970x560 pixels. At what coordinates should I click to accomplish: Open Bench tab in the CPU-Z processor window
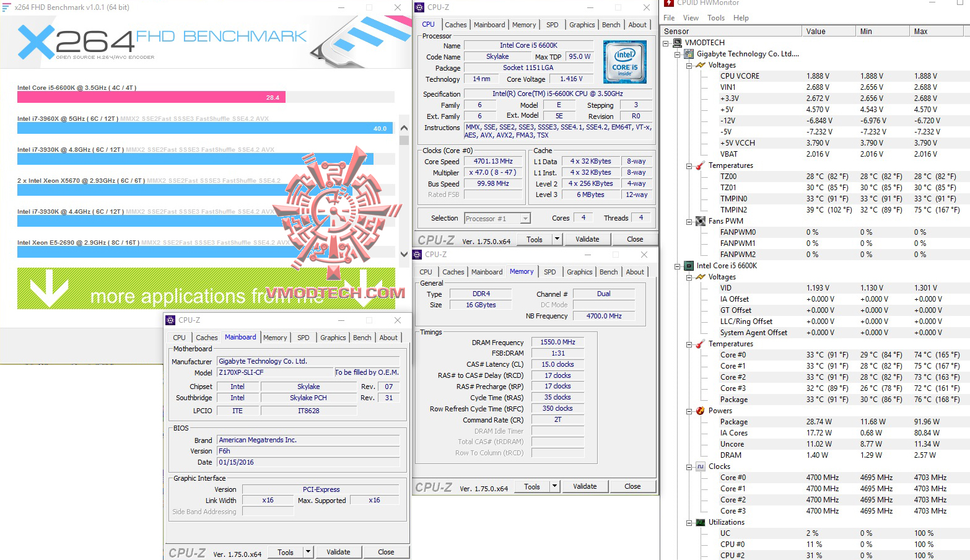(611, 25)
